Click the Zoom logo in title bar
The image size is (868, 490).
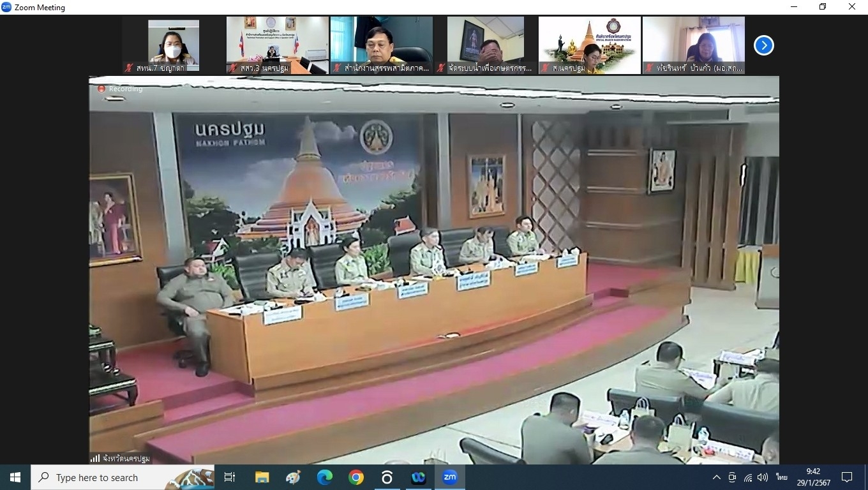6,7
